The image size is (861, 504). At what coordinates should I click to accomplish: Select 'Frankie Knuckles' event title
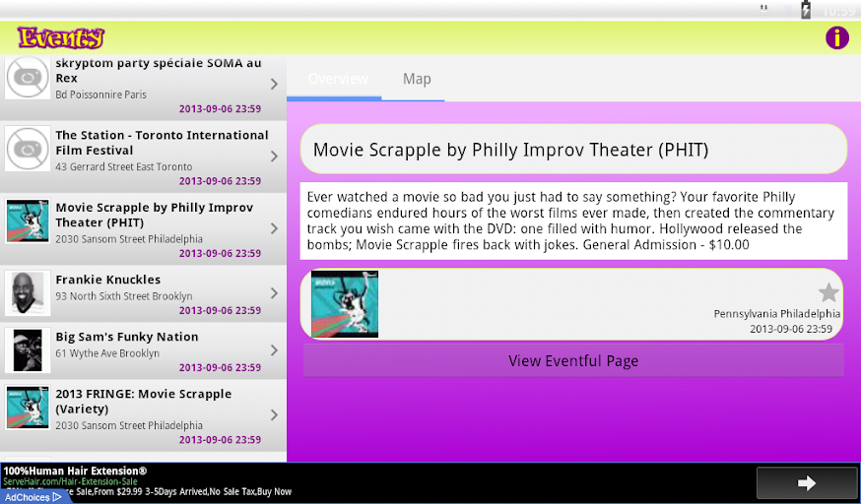tap(108, 280)
